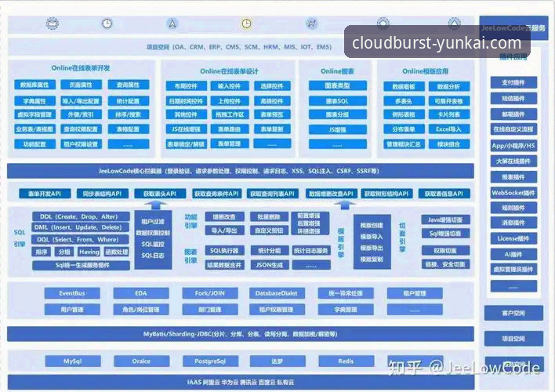The image size is (555, 392).
Task: Open the 表单锁定/解锁 box
Action: (x=187, y=144)
